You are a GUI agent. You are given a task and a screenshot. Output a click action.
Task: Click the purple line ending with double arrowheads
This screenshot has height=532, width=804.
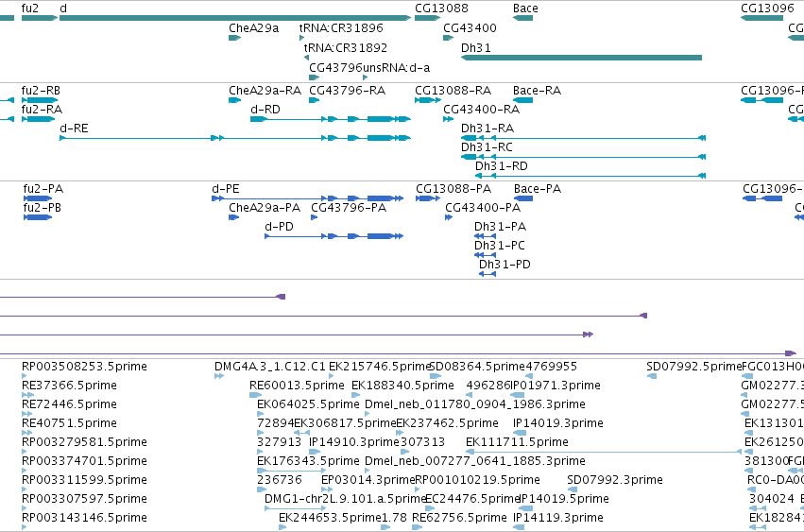297,335
